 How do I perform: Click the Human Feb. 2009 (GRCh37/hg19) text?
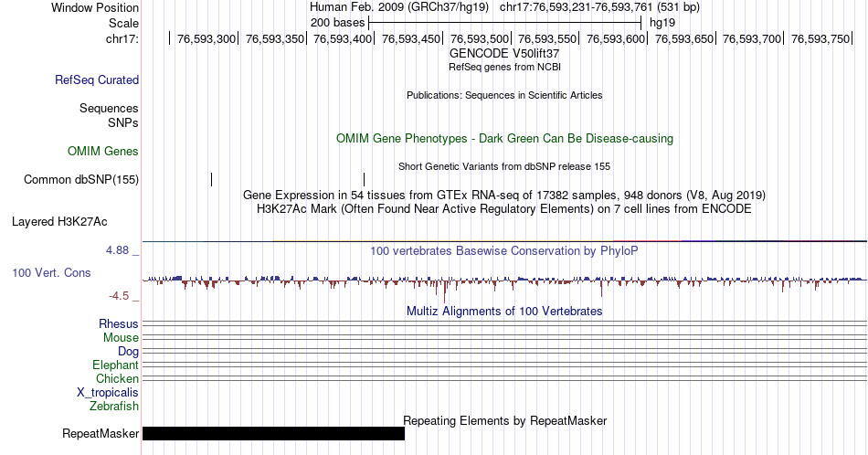click(399, 7)
